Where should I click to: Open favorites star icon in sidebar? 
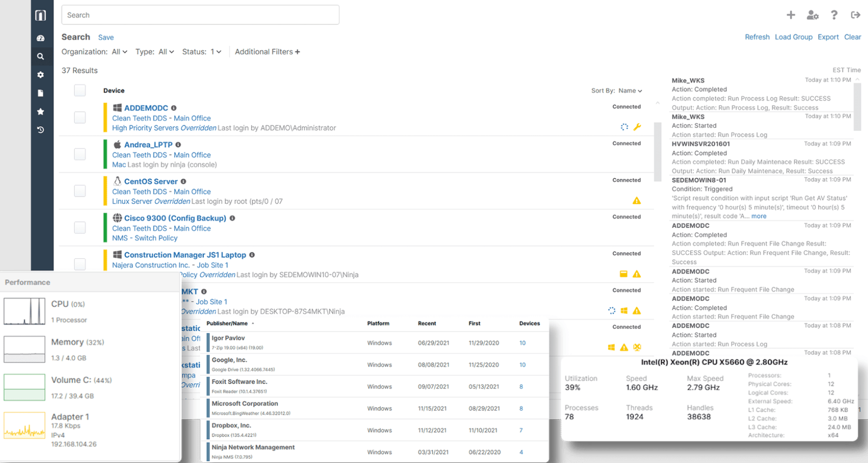click(x=40, y=111)
